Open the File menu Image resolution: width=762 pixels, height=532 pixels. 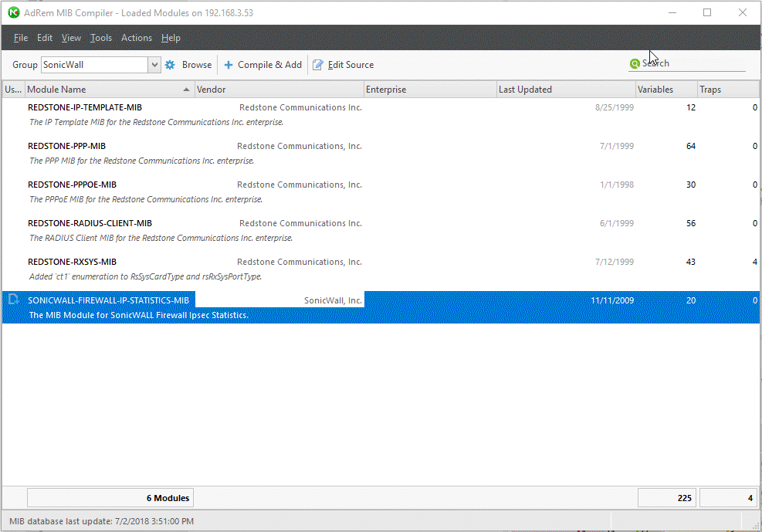click(x=20, y=38)
